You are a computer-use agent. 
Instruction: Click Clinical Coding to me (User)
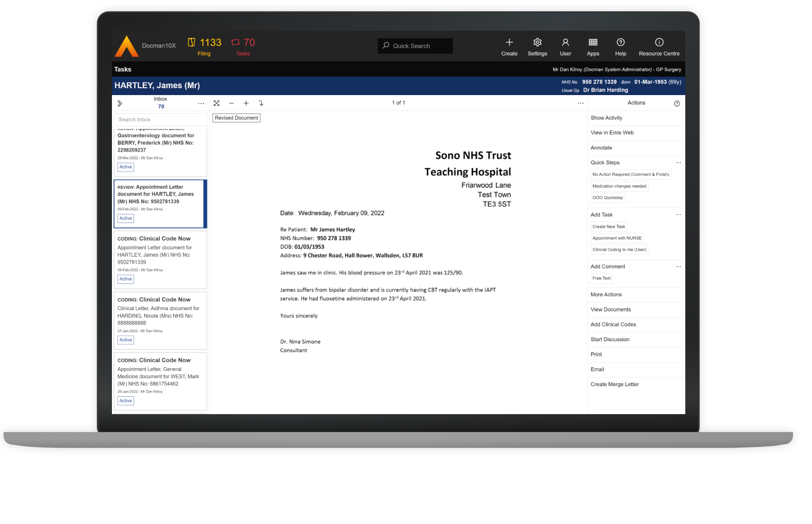tap(619, 250)
